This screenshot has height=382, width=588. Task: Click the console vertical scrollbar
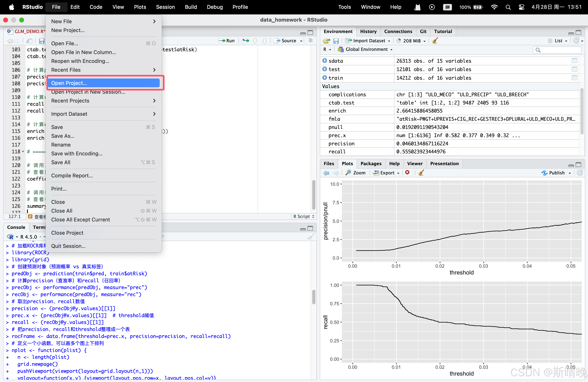pyautogui.click(x=314, y=297)
